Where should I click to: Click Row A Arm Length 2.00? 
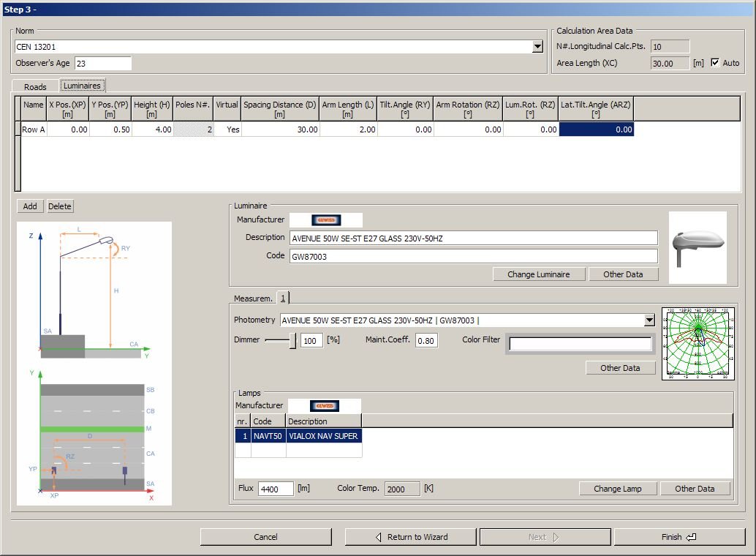348,129
